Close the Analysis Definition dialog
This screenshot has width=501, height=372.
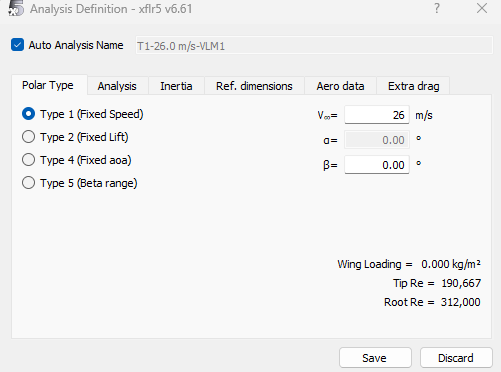[x=482, y=8]
